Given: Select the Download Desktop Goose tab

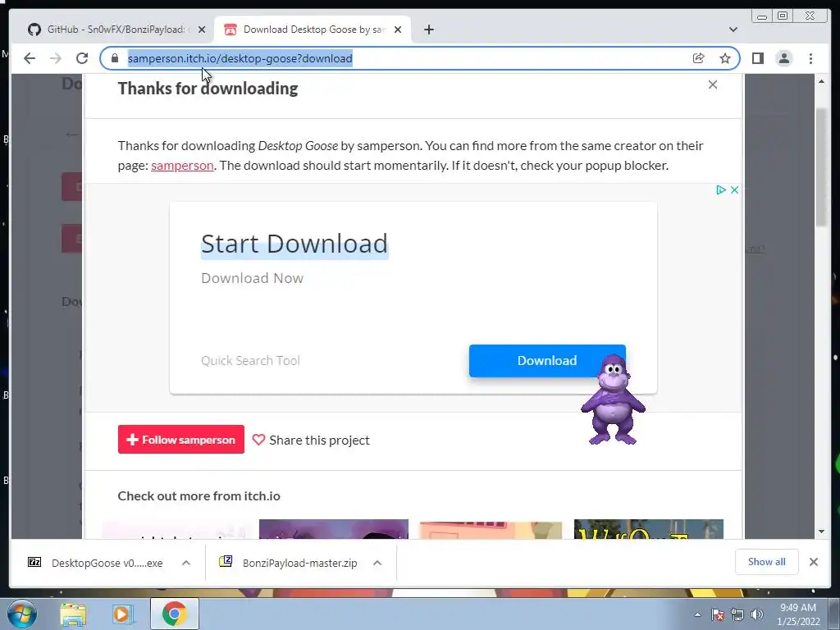Looking at the screenshot, I should (x=313, y=30).
